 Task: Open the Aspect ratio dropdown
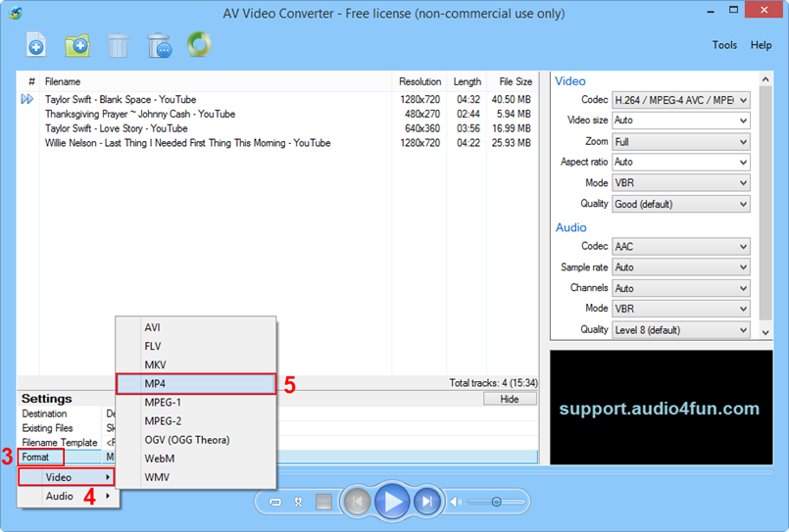point(681,162)
